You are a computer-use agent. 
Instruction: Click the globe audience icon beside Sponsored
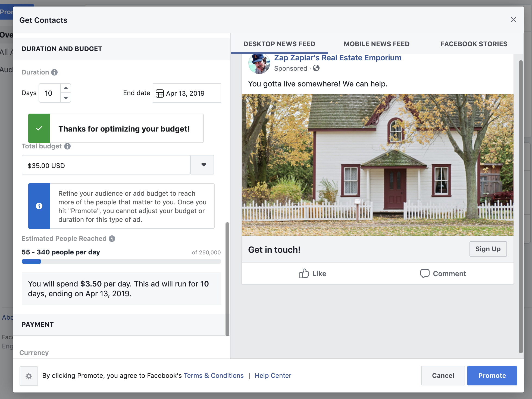(316, 68)
